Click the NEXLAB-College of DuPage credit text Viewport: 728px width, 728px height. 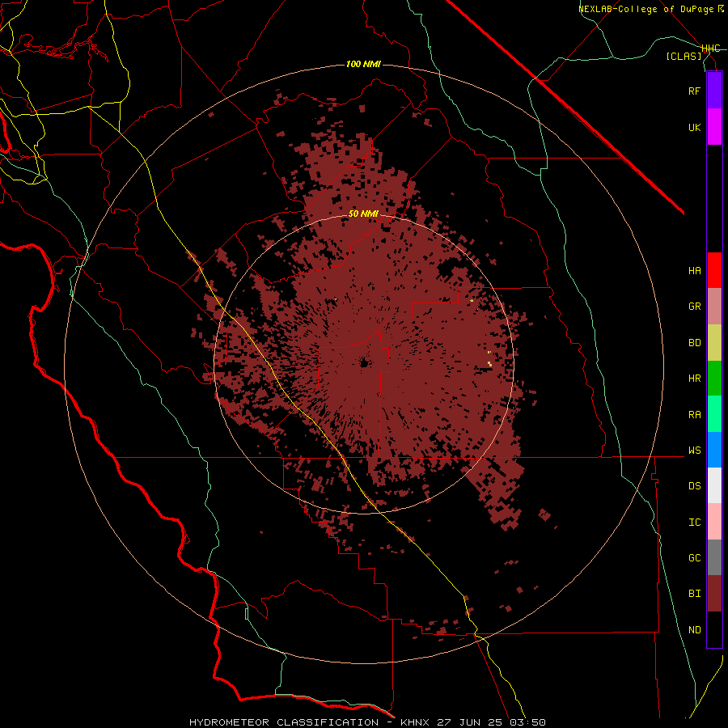[x=648, y=9]
